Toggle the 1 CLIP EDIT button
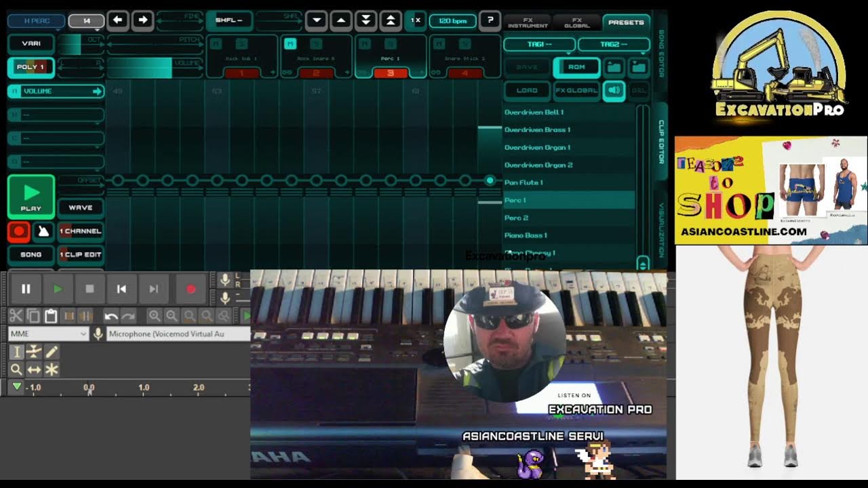The width and height of the screenshot is (868, 488). click(x=81, y=255)
